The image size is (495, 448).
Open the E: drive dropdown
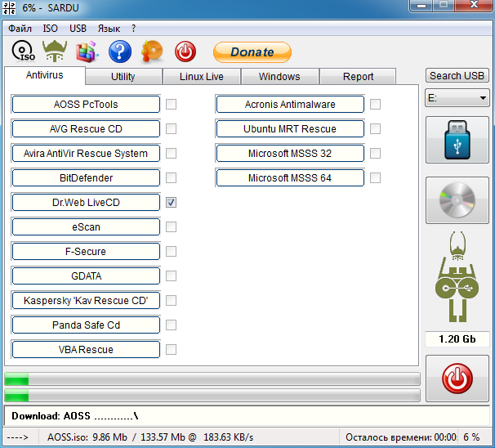pyautogui.click(x=457, y=98)
